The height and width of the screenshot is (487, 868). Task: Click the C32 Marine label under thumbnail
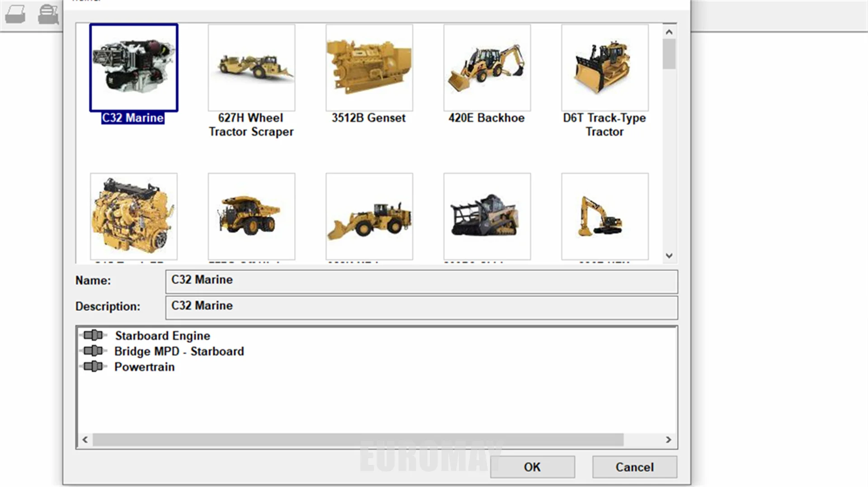pyautogui.click(x=132, y=118)
